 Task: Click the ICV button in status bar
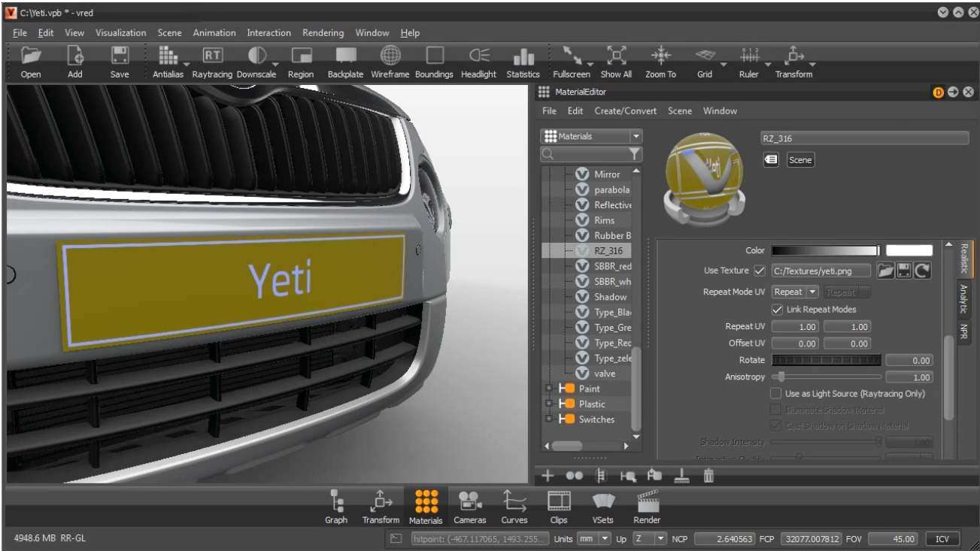[942, 539]
